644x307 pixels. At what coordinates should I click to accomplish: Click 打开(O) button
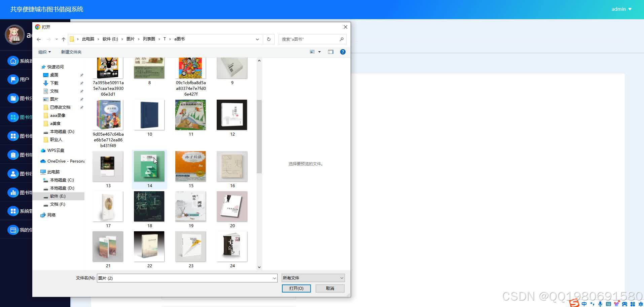click(x=296, y=288)
